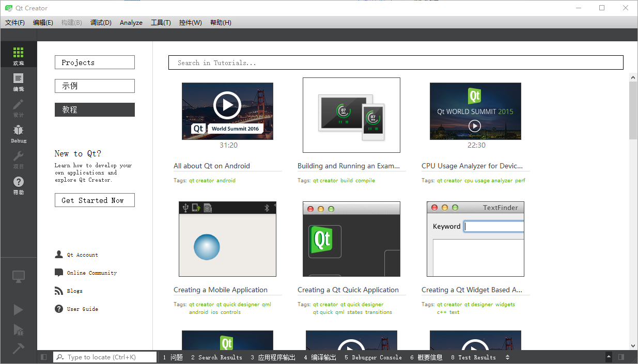
Task: Click the Qt Creator title bar logo
Action: (x=9, y=8)
